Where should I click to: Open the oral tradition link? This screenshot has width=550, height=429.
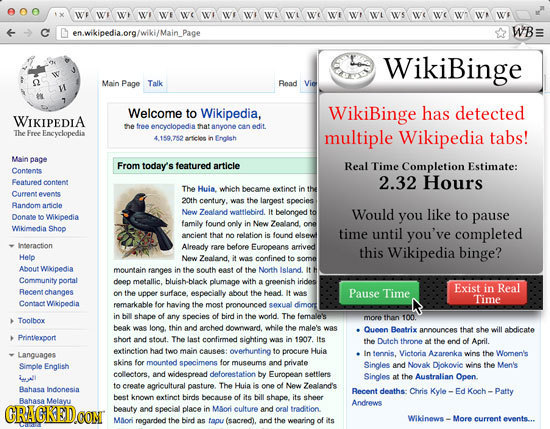pos(297,409)
